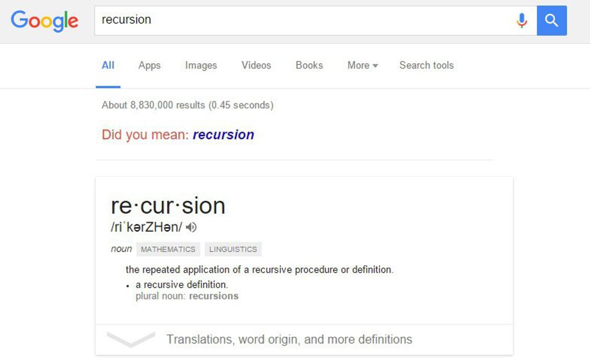The height and width of the screenshot is (364, 590).
Task: Show translations, word origin, and more definitions
Action: click(x=289, y=339)
